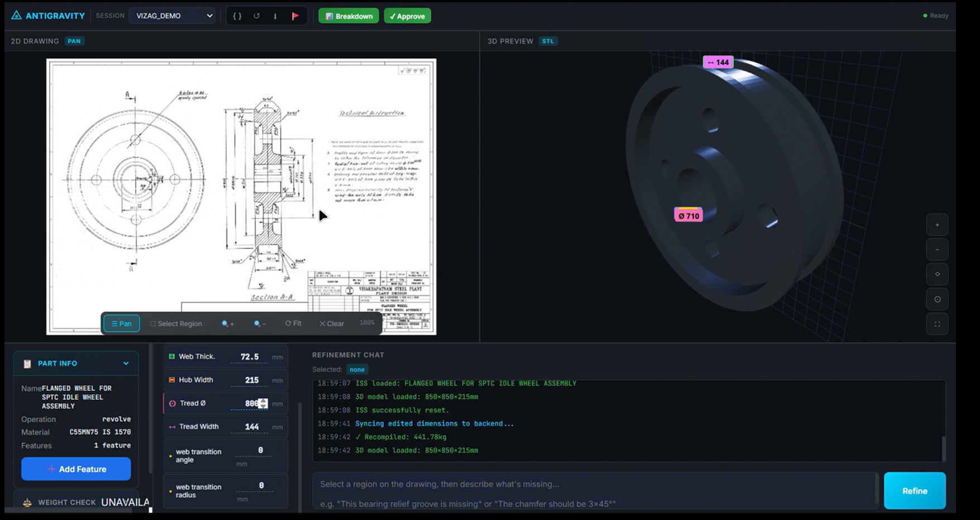This screenshot has width=980, height=520.
Task: Click the 3D preview plus zoom button
Action: pyautogui.click(x=937, y=225)
